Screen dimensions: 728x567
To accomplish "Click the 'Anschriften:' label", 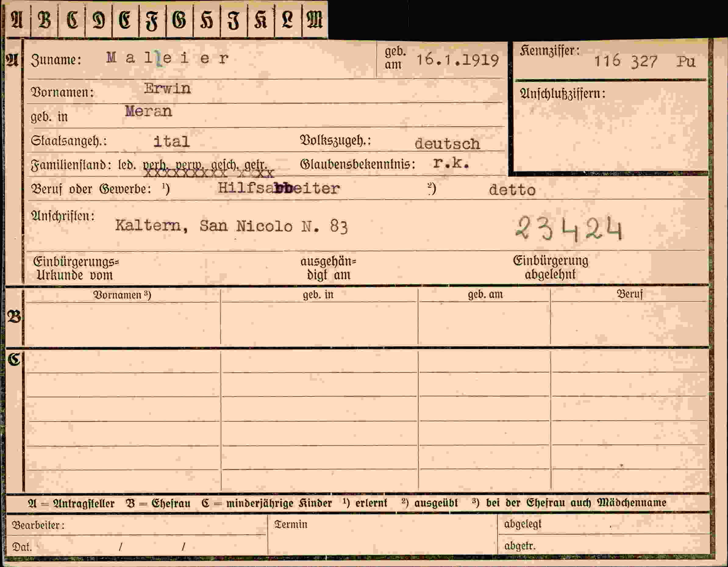I will click(x=63, y=216).
